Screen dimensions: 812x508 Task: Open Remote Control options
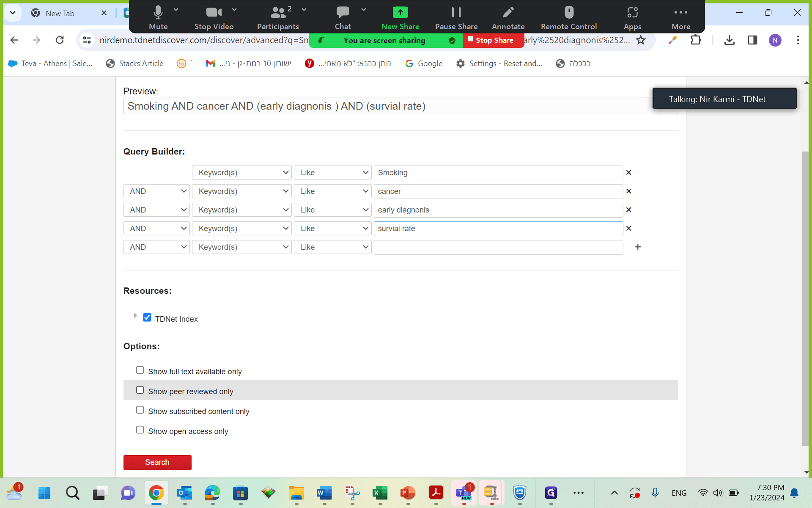(569, 18)
